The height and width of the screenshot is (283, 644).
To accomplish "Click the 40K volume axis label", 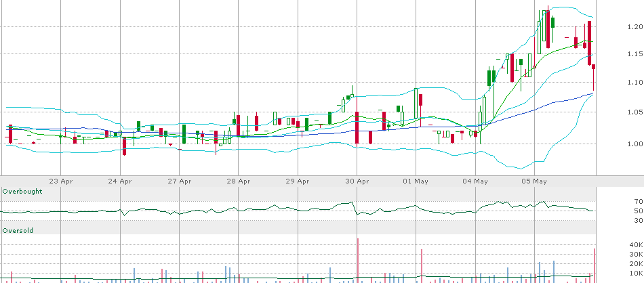I will [x=636, y=245].
